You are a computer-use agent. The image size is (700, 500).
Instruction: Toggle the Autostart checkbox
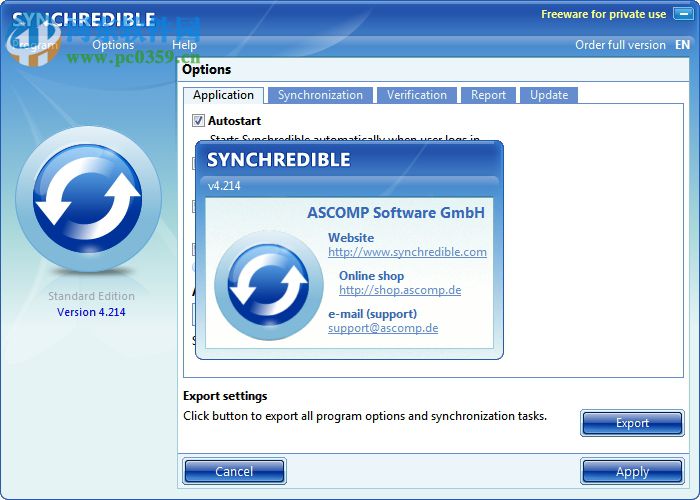199,121
